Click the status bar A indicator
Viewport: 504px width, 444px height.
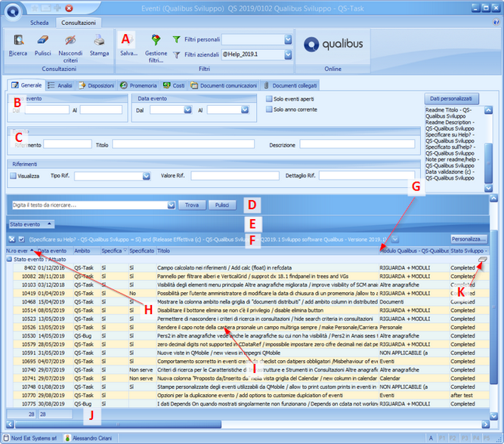[431, 438]
